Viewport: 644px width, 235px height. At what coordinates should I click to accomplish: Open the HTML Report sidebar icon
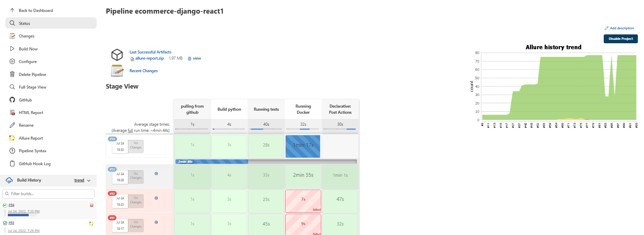[x=12, y=112]
